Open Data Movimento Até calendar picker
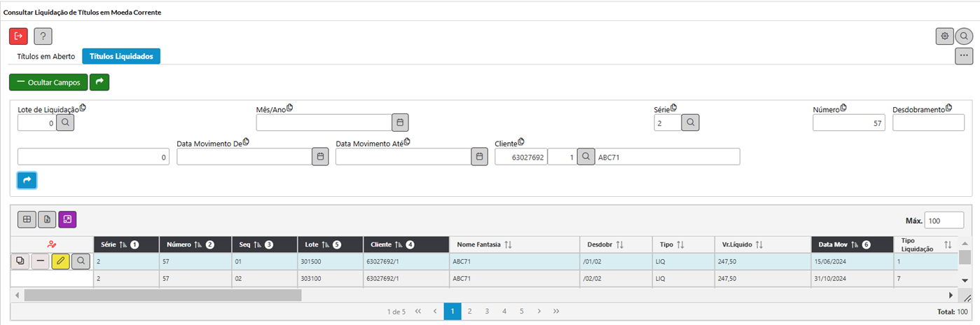The height and width of the screenshot is (325, 980). pyautogui.click(x=479, y=156)
